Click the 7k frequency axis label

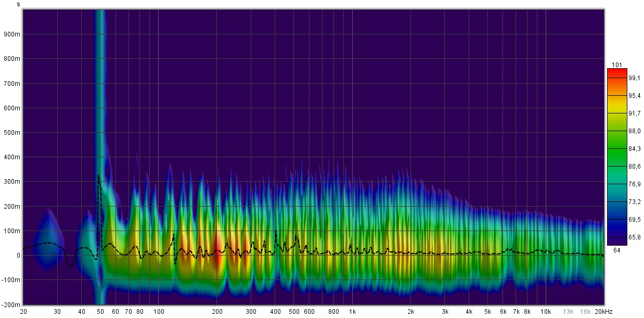(x=517, y=312)
